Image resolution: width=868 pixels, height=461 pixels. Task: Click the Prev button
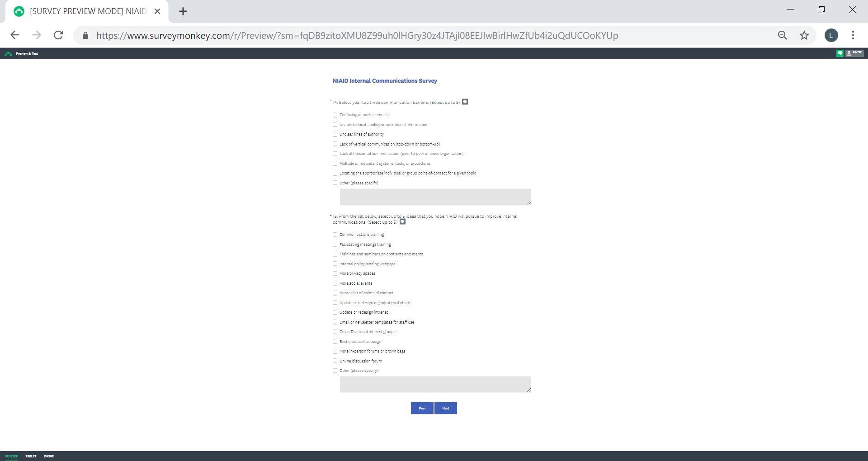(422, 408)
